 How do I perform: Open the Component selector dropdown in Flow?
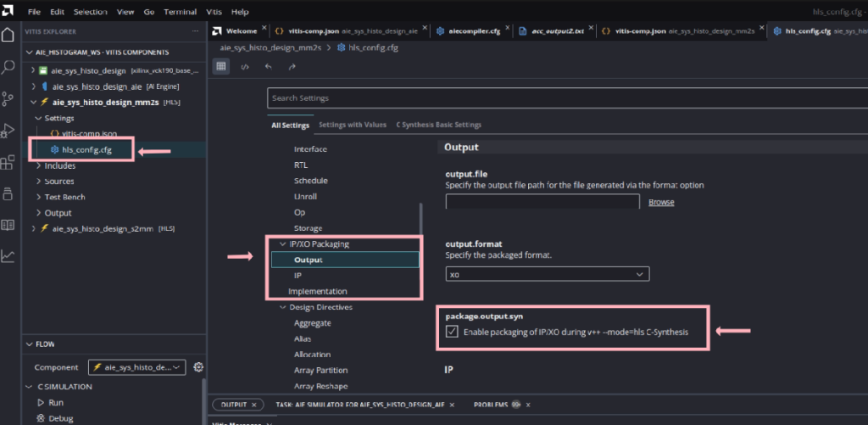click(136, 366)
